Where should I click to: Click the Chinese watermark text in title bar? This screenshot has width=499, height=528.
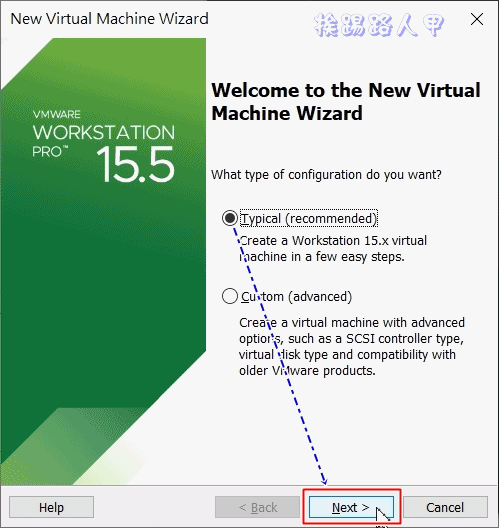pos(379,25)
